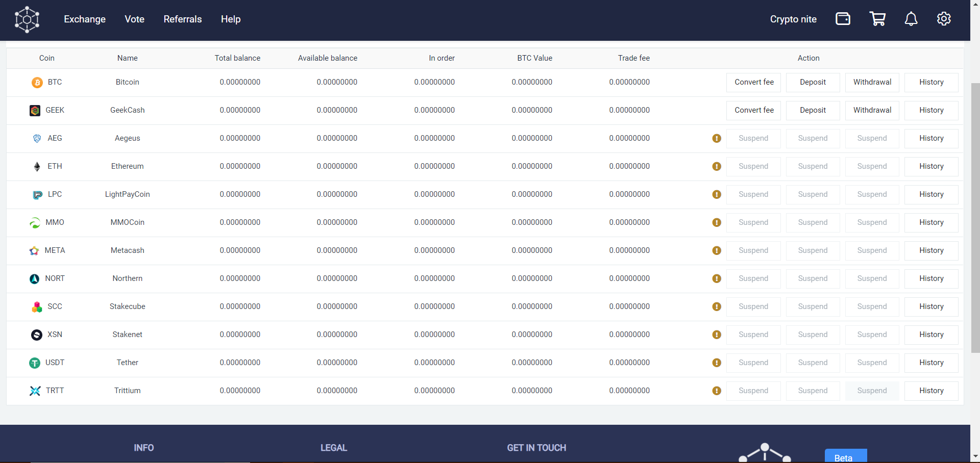This screenshot has width=980, height=463.
Task: Click the Bitcoin coin icon
Action: pyautogui.click(x=37, y=83)
